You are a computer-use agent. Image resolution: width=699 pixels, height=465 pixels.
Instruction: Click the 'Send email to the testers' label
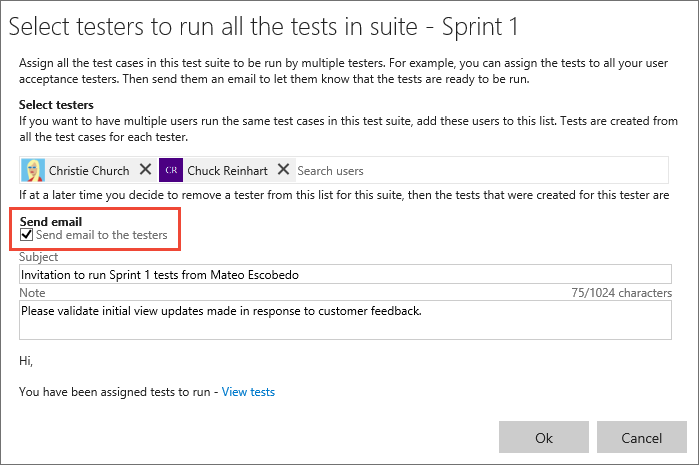pyautogui.click(x=101, y=235)
